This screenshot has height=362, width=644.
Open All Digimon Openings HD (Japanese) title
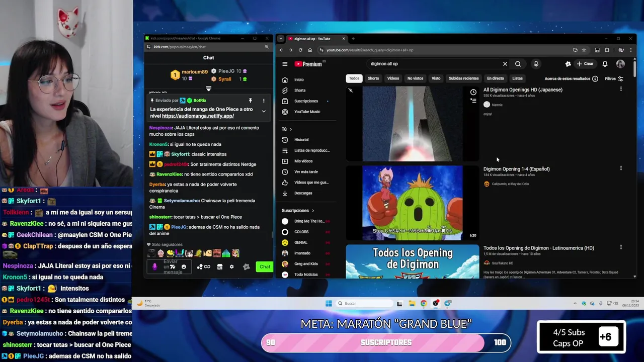click(x=523, y=90)
